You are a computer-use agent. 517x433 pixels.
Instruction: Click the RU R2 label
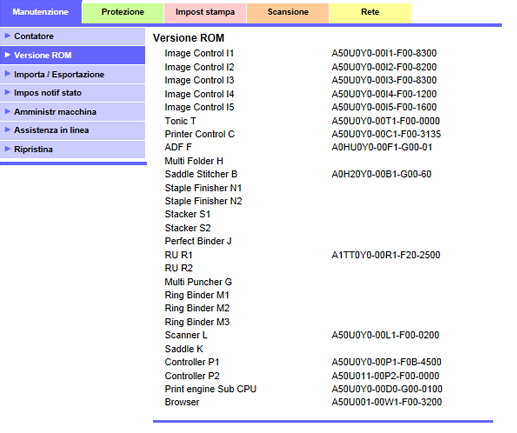point(179,268)
